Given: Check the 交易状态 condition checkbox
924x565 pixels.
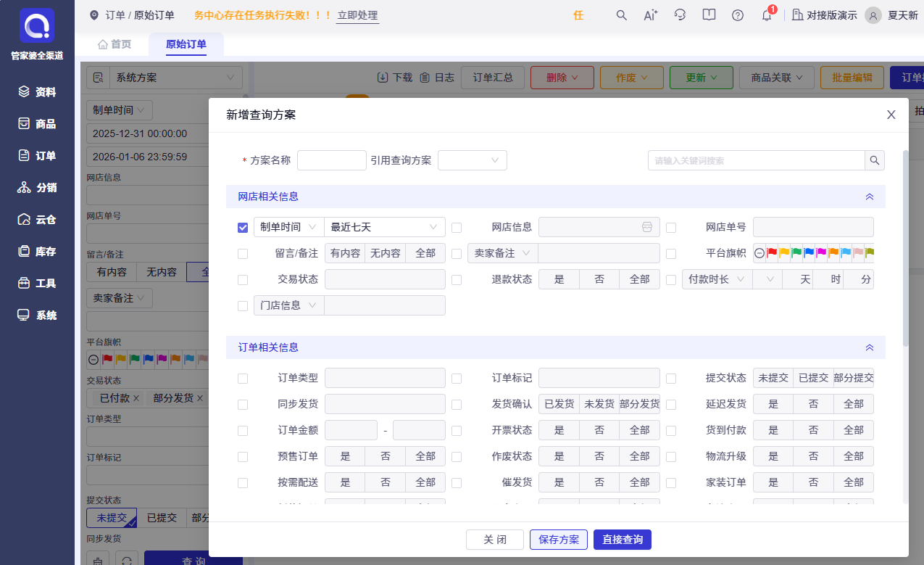Looking at the screenshot, I should tap(243, 280).
